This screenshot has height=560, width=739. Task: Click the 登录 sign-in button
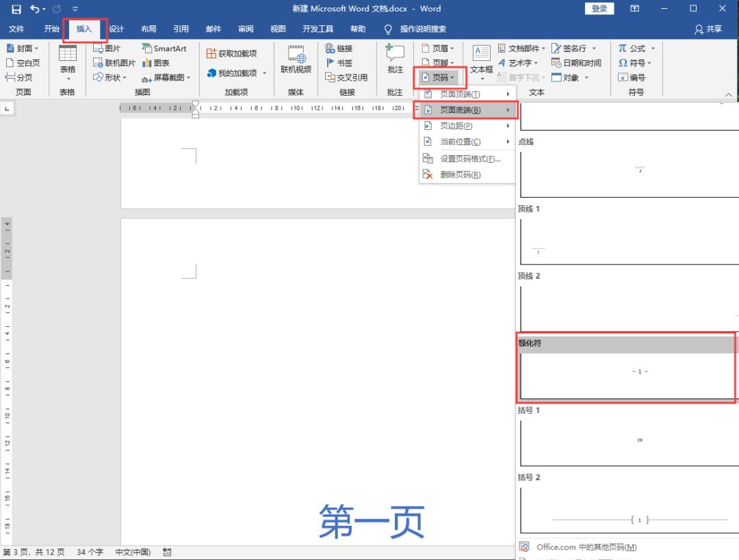(600, 9)
